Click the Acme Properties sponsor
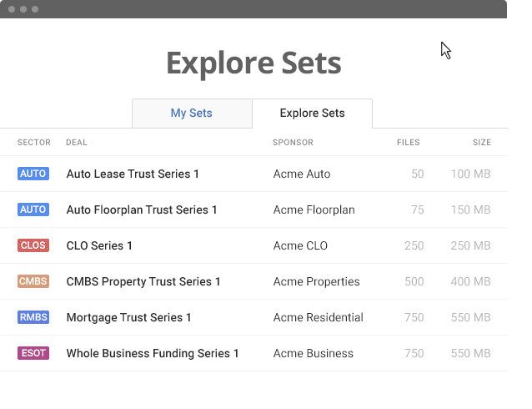The width and height of the screenshot is (532, 409). click(316, 282)
